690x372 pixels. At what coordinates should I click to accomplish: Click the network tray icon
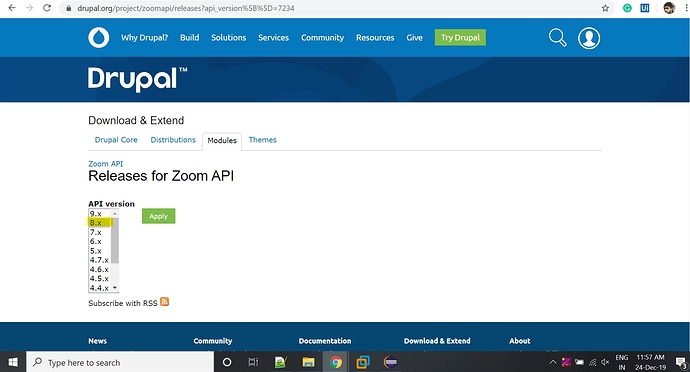point(592,362)
